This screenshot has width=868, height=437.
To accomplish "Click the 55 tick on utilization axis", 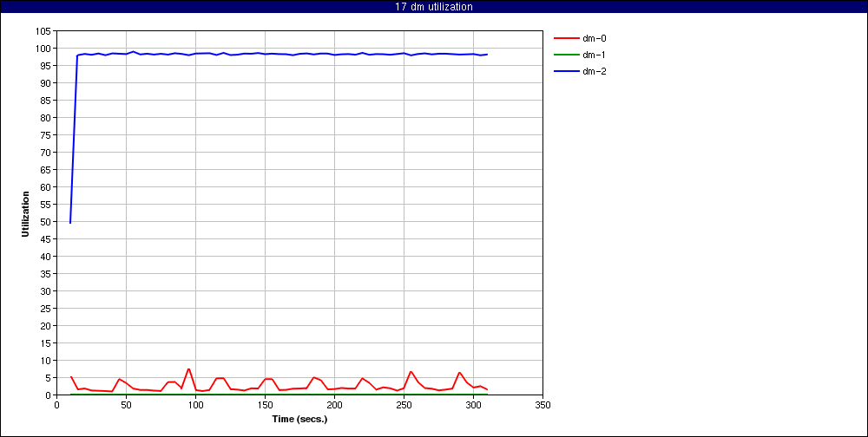I will click(x=47, y=205).
